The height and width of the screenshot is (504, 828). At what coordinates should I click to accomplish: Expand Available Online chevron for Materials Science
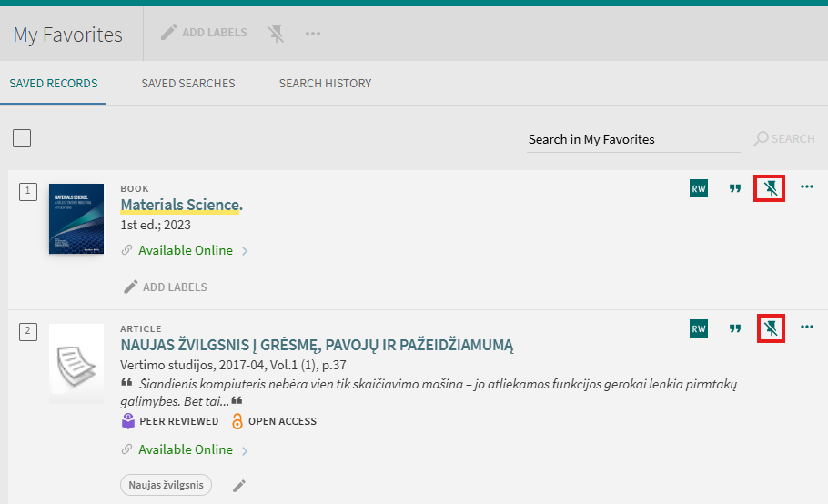pyautogui.click(x=245, y=251)
